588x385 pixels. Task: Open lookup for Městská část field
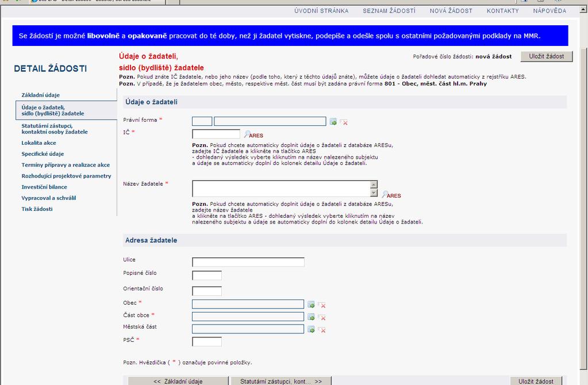(311, 329)
